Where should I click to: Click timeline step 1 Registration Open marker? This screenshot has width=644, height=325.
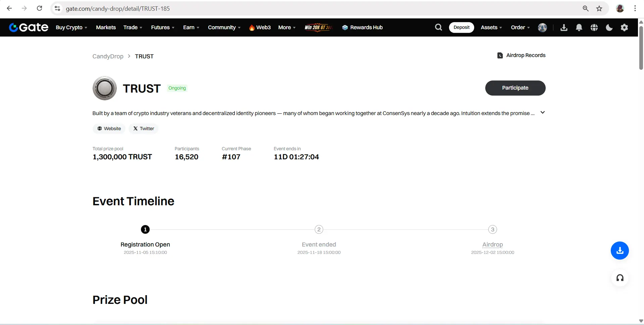coord(145,229)
